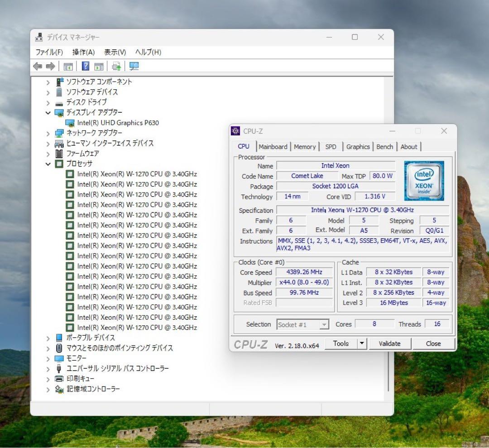Switch to the Bench tab in CPU-Z
Screen dimensions: 489x448
click(384, 147)
